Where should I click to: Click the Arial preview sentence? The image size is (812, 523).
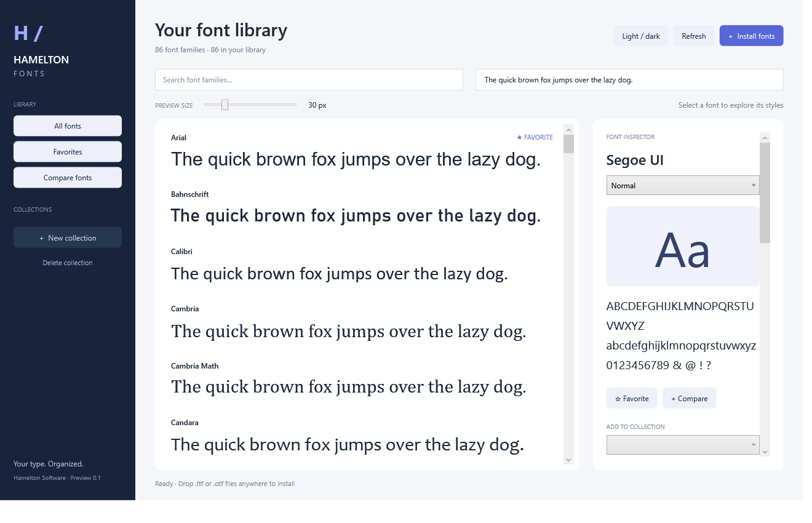pyautogui.click(x=356, y=159)
